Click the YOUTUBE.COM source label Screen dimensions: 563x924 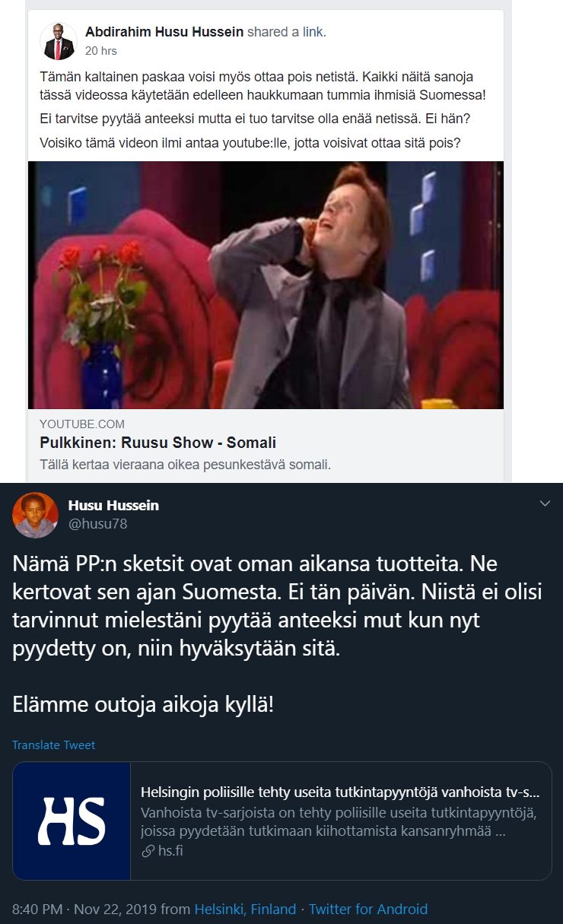82,424
